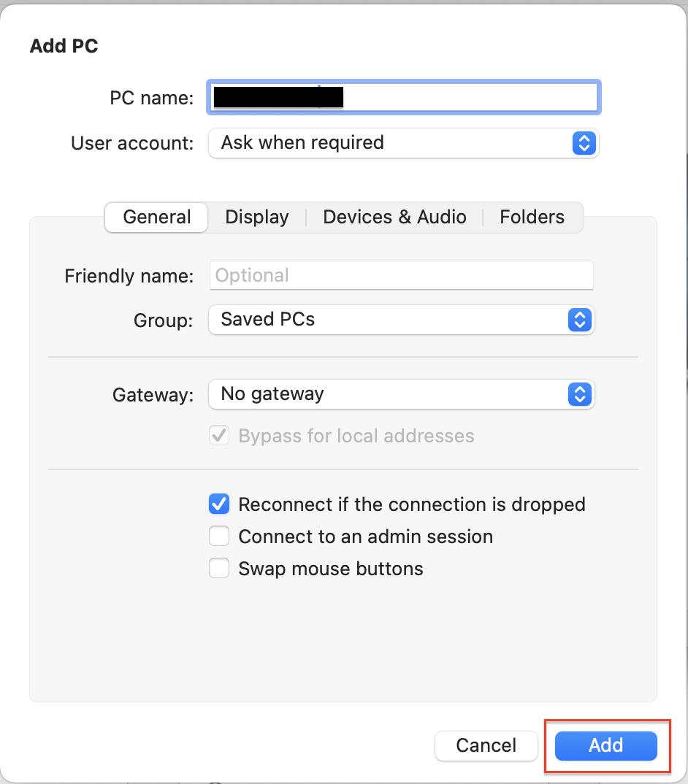Click into the PC name text field
688x784 pixels.
click(403, 97)
